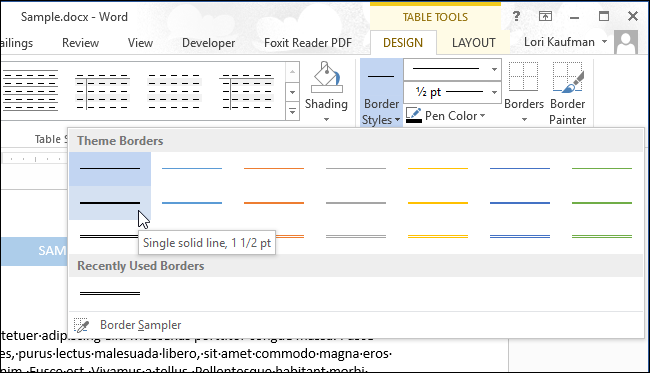
Task: Click the ribbon display options icon
Action: (545, 17)
